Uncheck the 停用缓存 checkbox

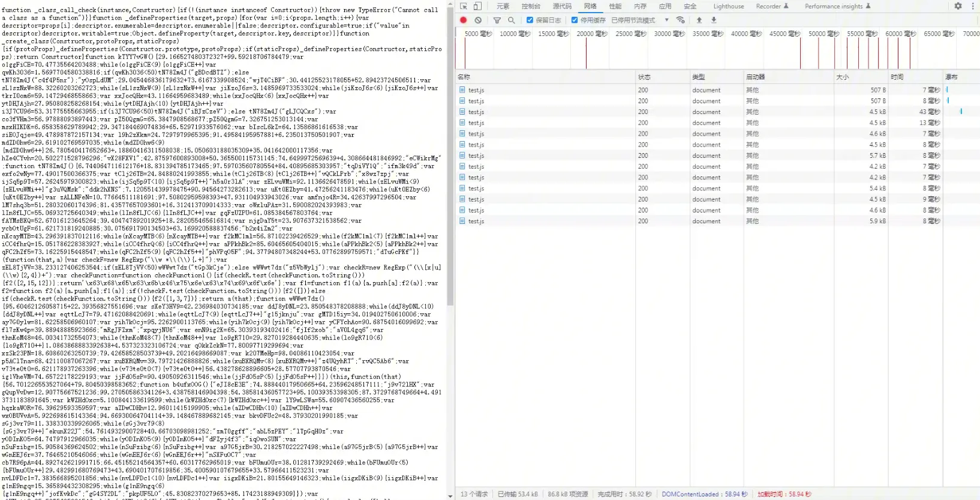575,20
